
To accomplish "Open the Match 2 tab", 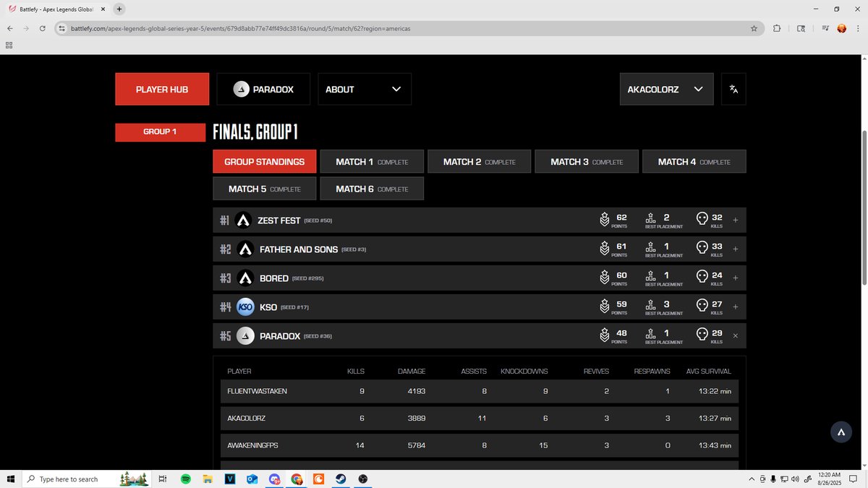I will click(x=480, y=162).
